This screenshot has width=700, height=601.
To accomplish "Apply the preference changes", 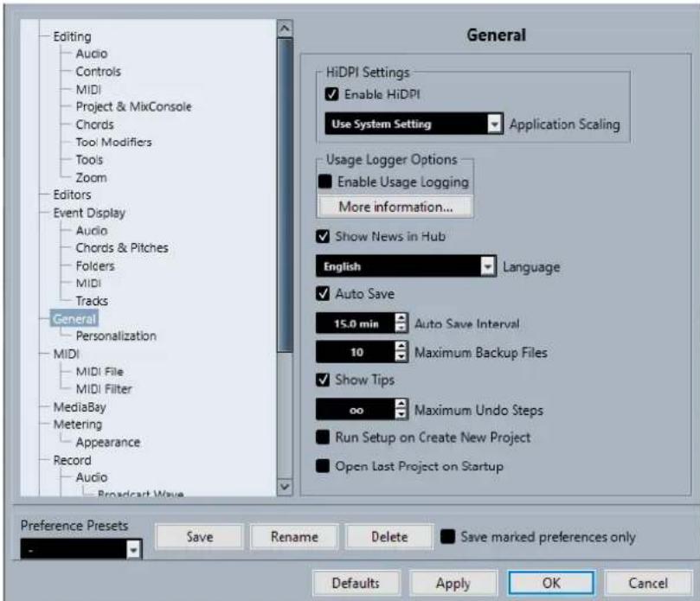I will click(x=453, y=583).
